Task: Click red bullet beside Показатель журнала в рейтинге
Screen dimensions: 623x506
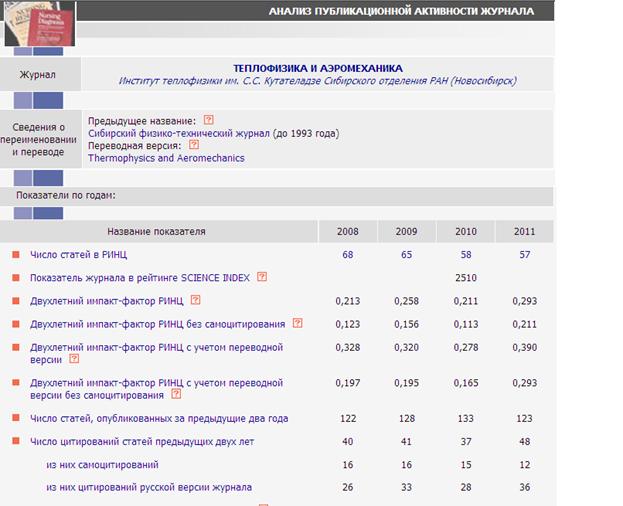Action: coord(16,278)
